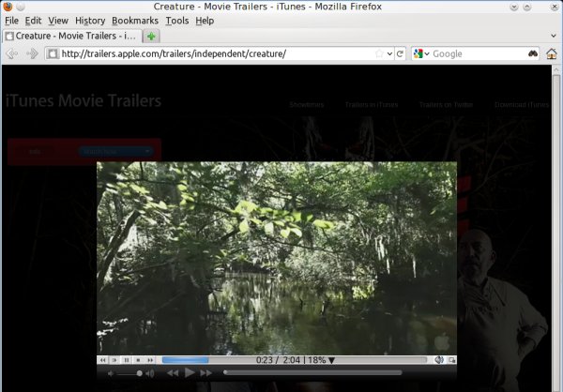563x392 pixels.
Task: Click the swamp video frame
Action: (277, 258)
